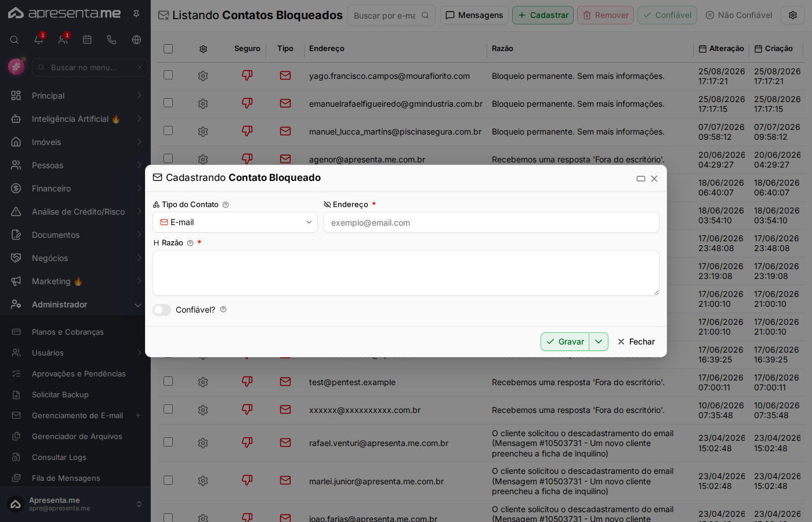
Task: Click the Não Confiável button
Action: point(739,15)
